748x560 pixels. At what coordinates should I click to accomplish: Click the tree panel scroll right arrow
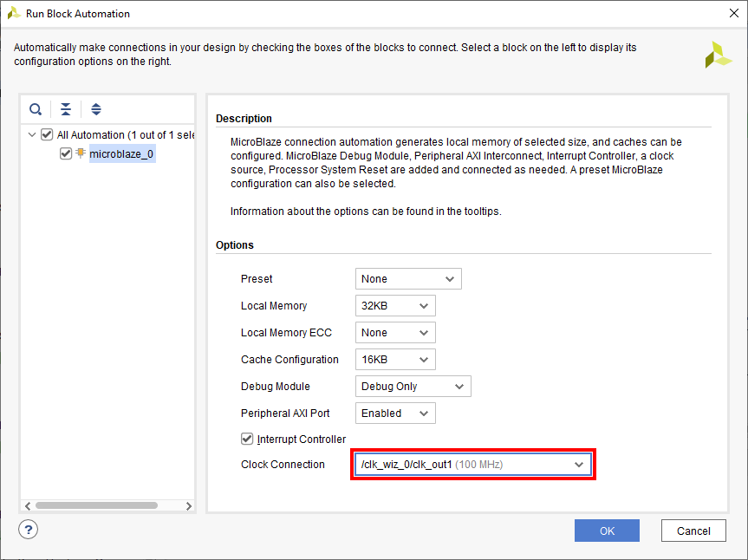click(189, 505)
